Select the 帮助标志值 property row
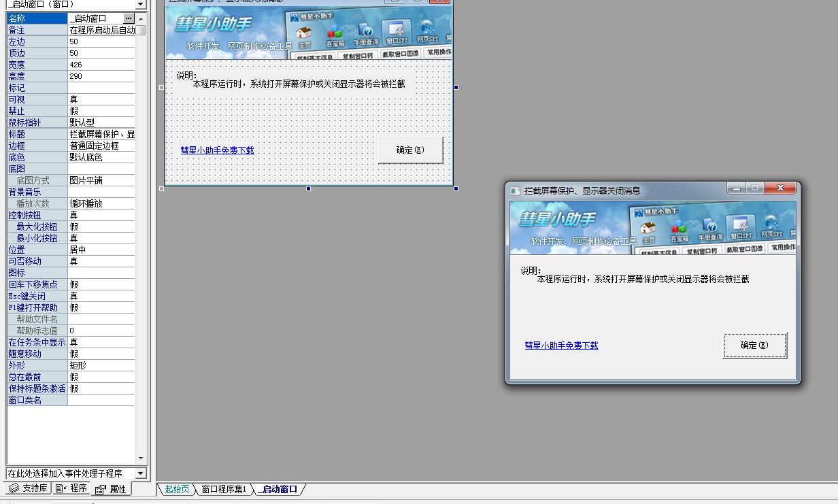 pyautogui.click(x=71, y=331)
